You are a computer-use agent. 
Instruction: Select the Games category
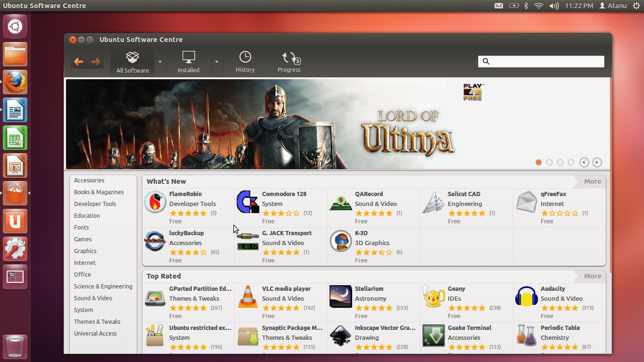83,239
